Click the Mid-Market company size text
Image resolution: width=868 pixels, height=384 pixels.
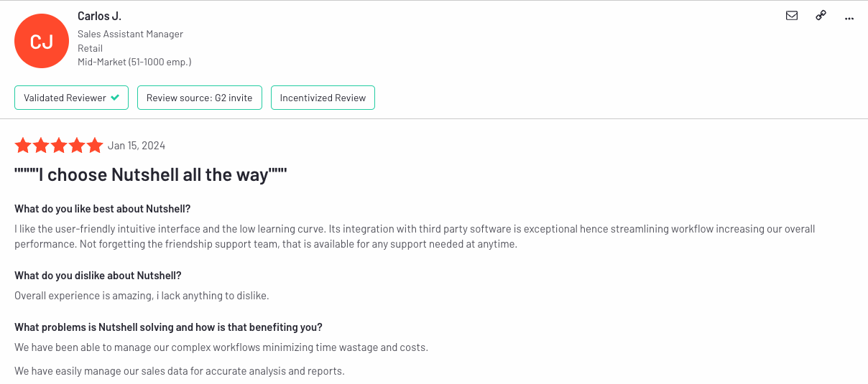134,62
